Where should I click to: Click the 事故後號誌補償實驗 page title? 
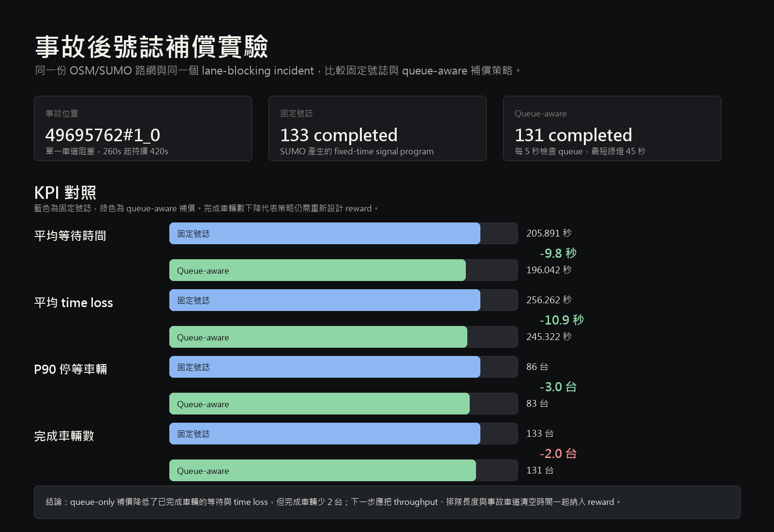pos(151,47)
